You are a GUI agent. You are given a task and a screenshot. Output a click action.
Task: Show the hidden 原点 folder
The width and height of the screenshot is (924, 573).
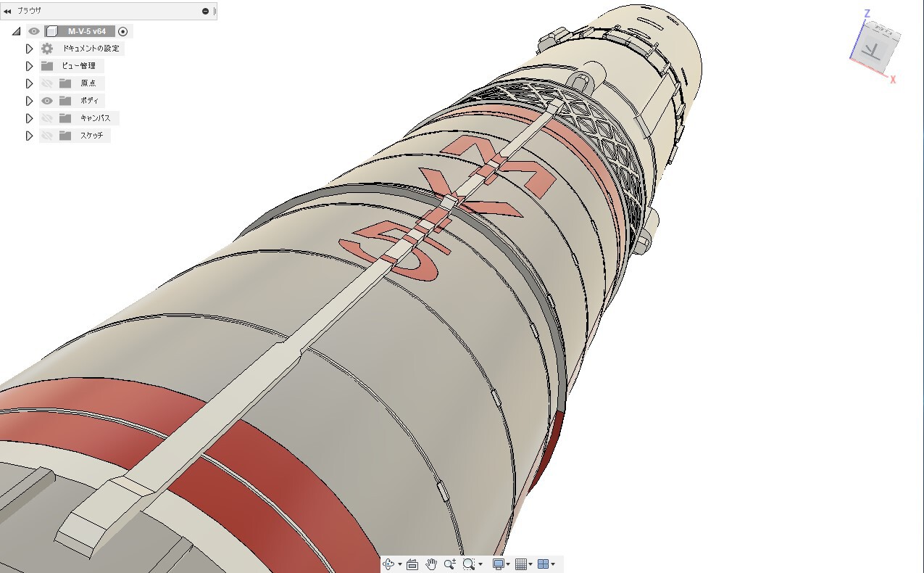(47, 83)
